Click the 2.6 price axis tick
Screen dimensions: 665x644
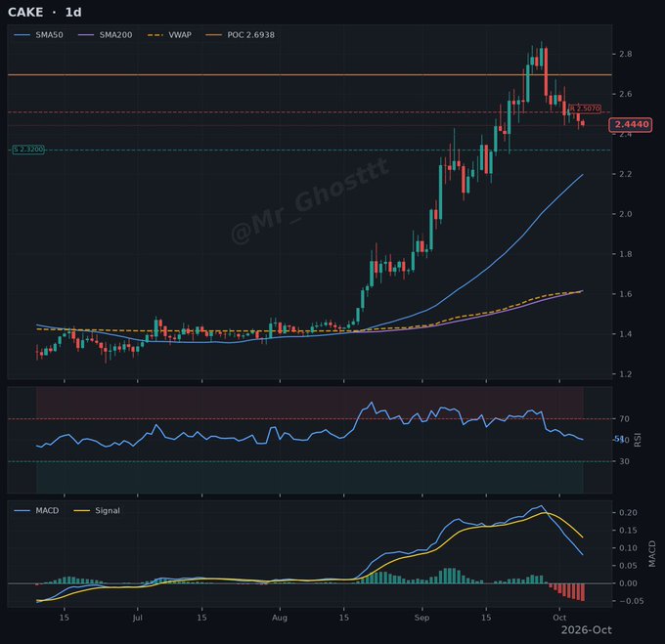[626, 94]
